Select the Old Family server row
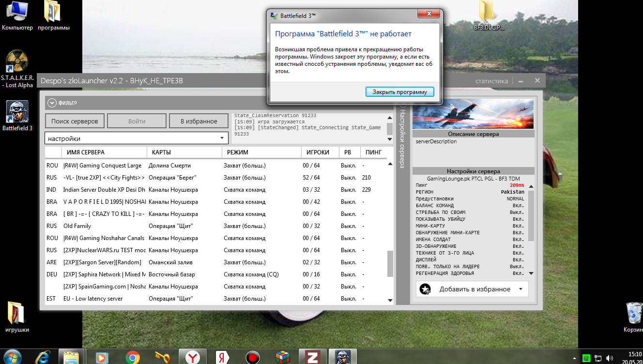Viewport: 643px width, 364px height. [216, 226]
